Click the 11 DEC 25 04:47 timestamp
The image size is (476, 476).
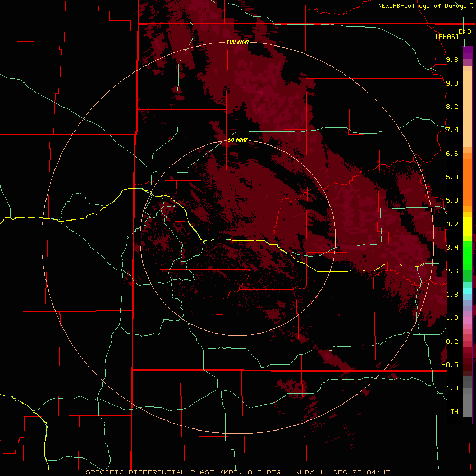coord(355,472)
